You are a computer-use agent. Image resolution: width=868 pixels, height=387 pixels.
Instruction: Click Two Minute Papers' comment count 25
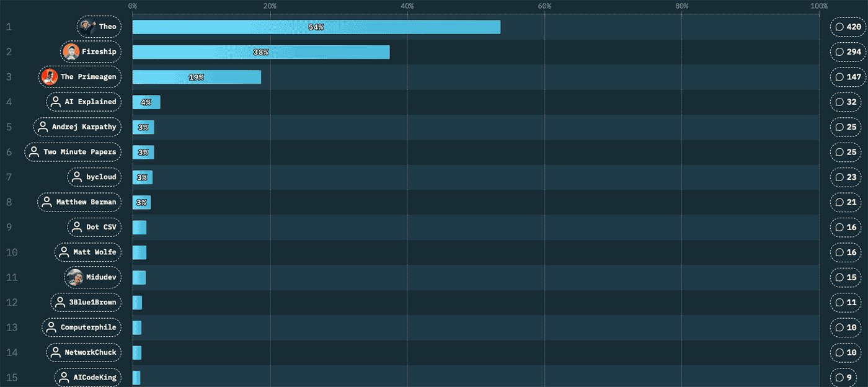pyautogui.click(x=852, y=152)
